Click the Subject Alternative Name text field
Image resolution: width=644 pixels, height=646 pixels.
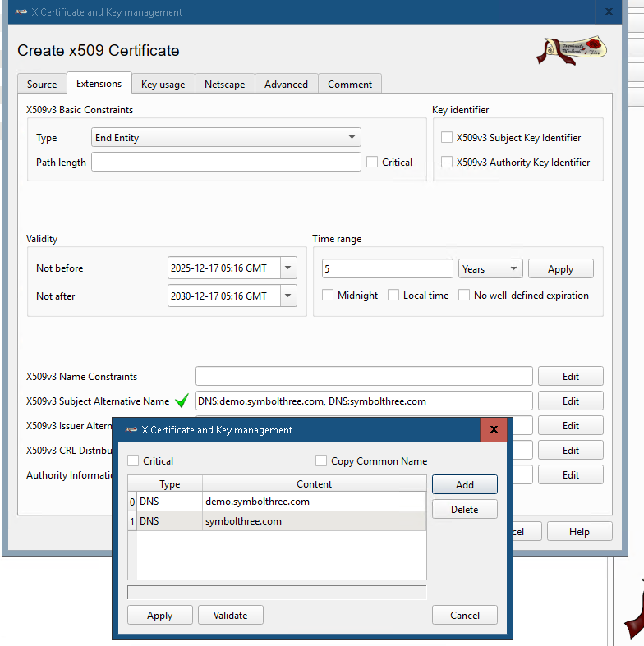pos(364,401)
